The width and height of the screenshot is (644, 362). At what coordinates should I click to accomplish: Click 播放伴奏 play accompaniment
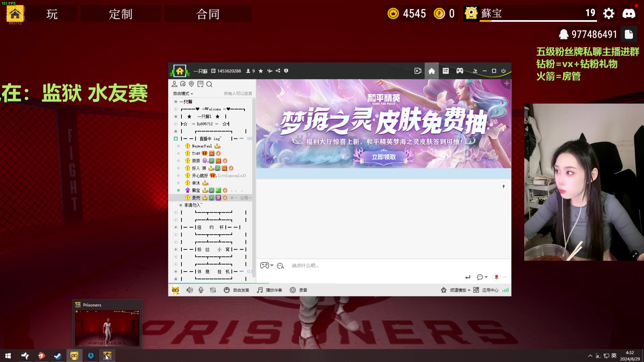pyautogui.click(x=269, y=290)
